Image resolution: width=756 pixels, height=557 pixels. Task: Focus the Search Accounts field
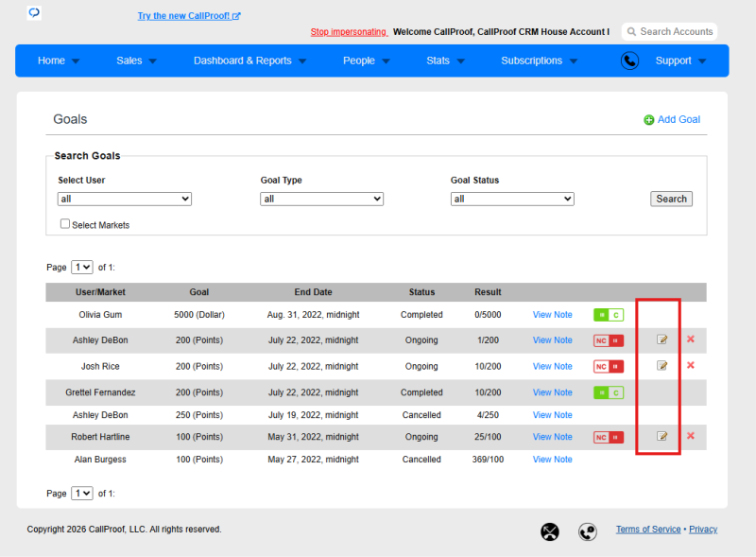(670, 32)
